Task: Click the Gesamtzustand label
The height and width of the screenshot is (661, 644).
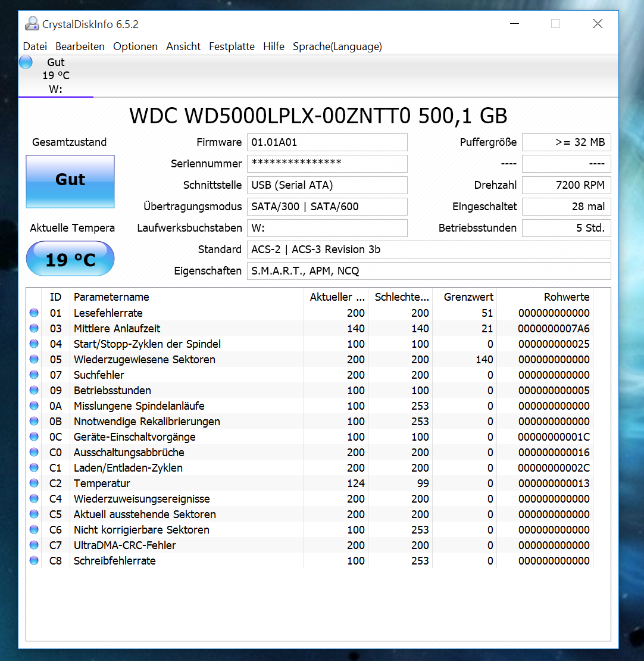Action: [69, 142]
